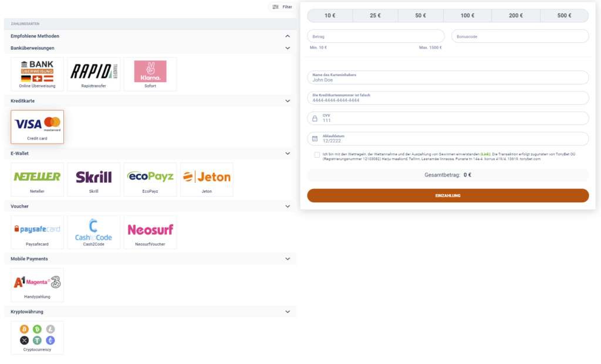Click the Kreditkarte heading text

23,101
